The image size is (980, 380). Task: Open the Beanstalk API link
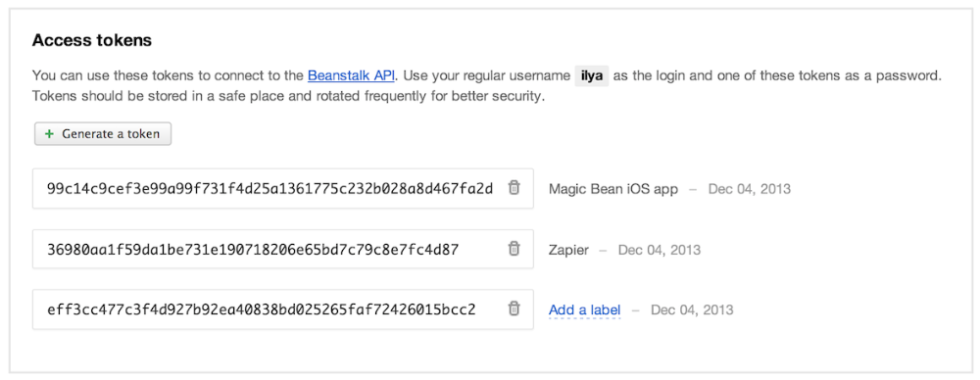click(351, 75)
